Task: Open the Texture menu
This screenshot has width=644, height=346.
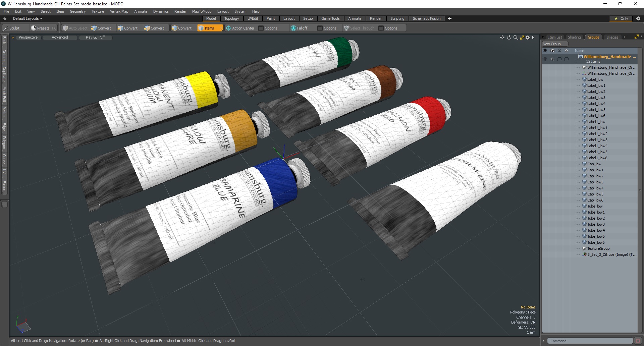Action: 98,11
